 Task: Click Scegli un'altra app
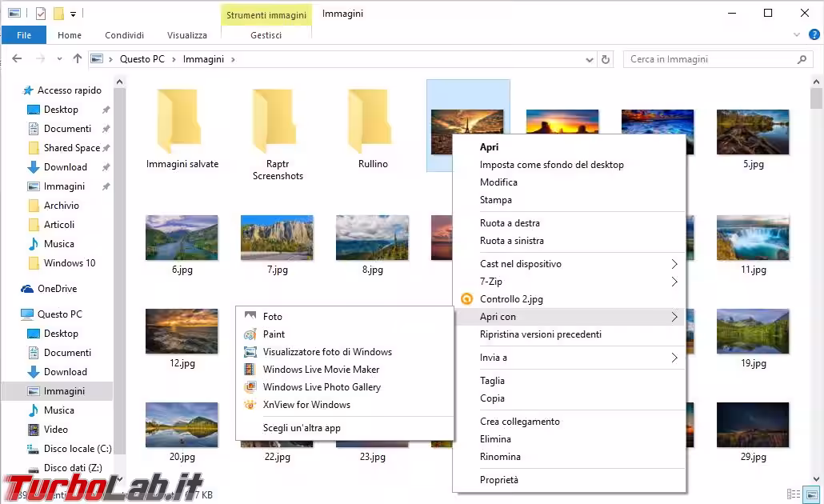(x=302, y=428)
